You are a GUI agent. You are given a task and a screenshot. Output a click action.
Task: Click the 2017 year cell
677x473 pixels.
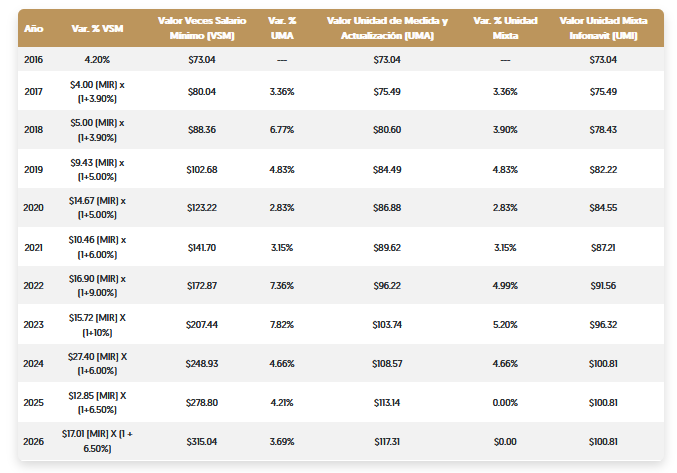(33, 92)
